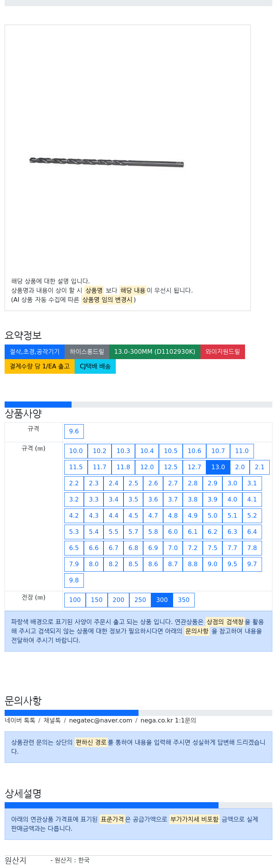This screenshot has width=277, height=868.
Task: Pick the 12.7 mm size option
Action: pos(194,467)
